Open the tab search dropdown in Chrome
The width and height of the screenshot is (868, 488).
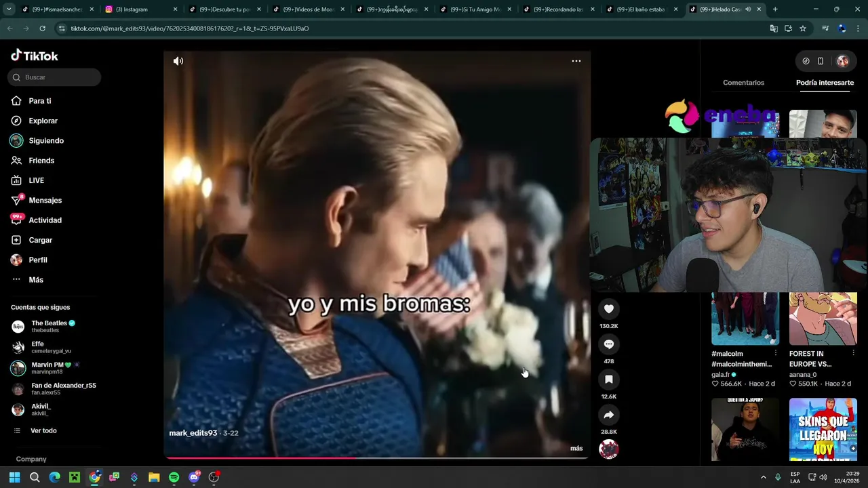[9, 9]
